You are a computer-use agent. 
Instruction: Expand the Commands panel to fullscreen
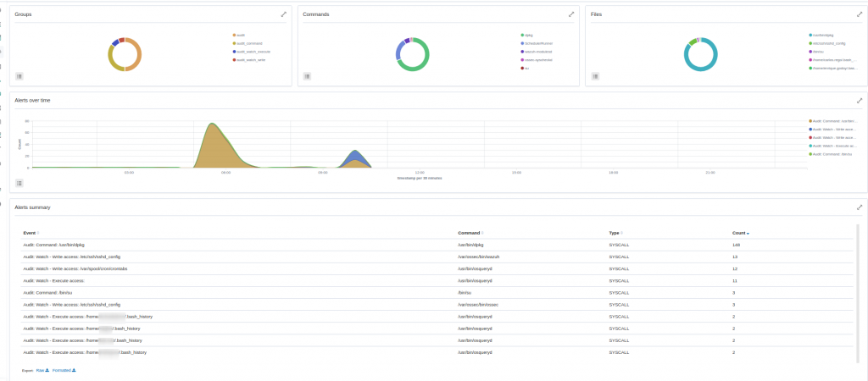point(571,14)
